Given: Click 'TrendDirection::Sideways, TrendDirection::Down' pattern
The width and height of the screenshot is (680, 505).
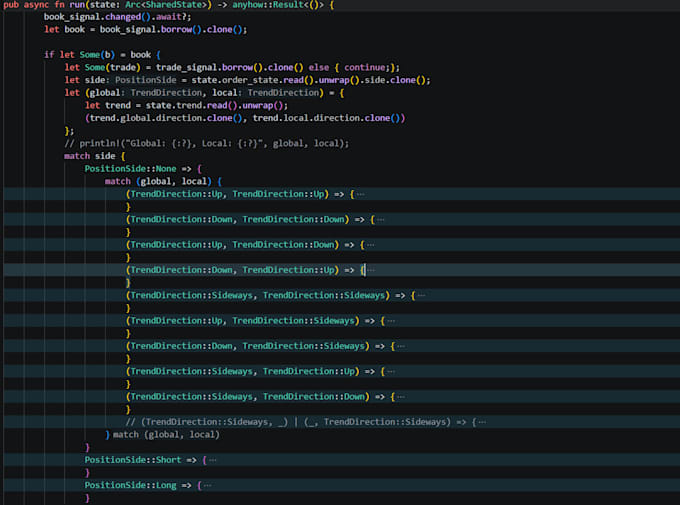Looking at the screenshot, I should (248, 397).
